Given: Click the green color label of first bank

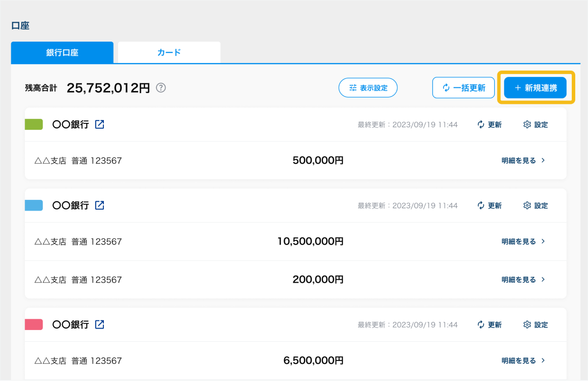Looking at the screenshot, I should [34, 124].
